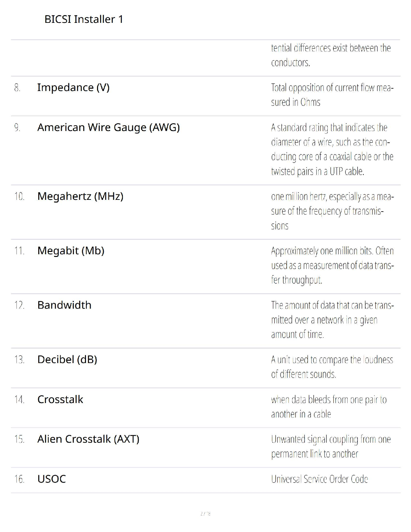Click the one million bits definition

(x=332, y=265)
